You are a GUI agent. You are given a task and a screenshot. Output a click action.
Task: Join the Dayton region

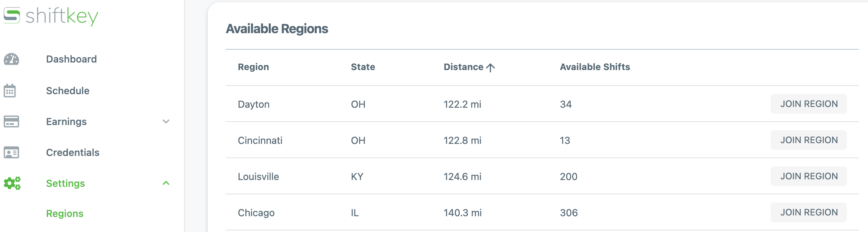coord(808,104)
